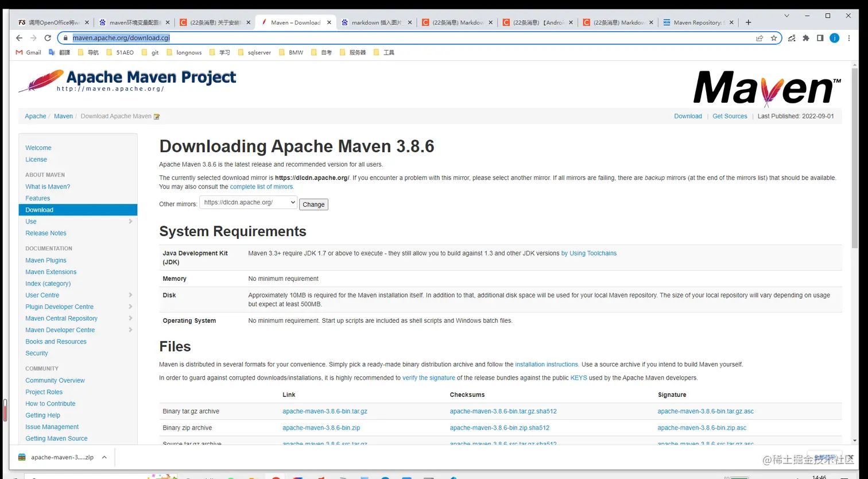The image size is (868, 479).
Task: Click the Apache Maven Project feather logo
Action: point(127,80)
